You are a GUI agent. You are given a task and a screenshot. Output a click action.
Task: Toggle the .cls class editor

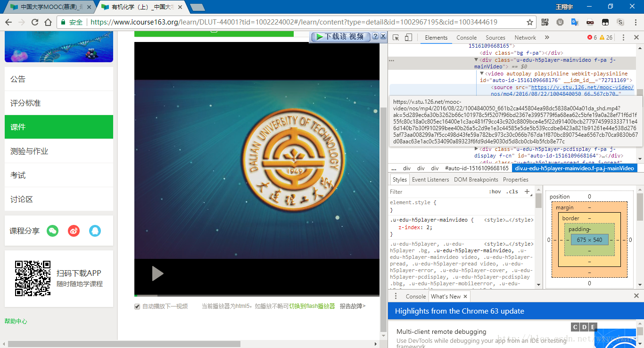click(x=512, y=192)
